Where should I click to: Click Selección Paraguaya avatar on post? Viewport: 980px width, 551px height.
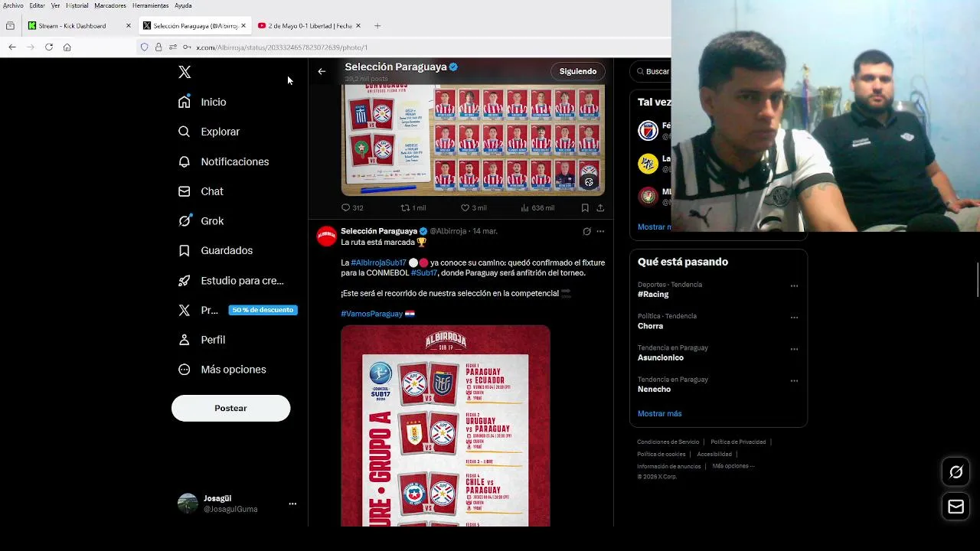[x=327, y=236]
